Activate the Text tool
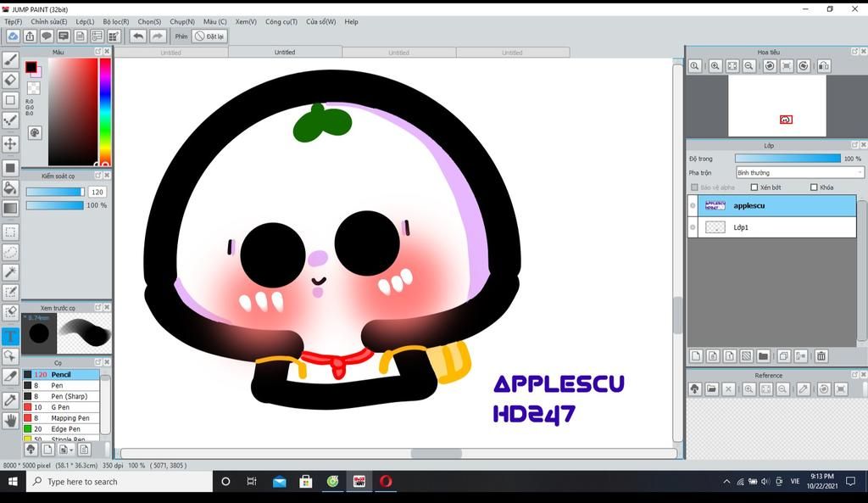Screen dimensions: 868x503 (10, 336)
